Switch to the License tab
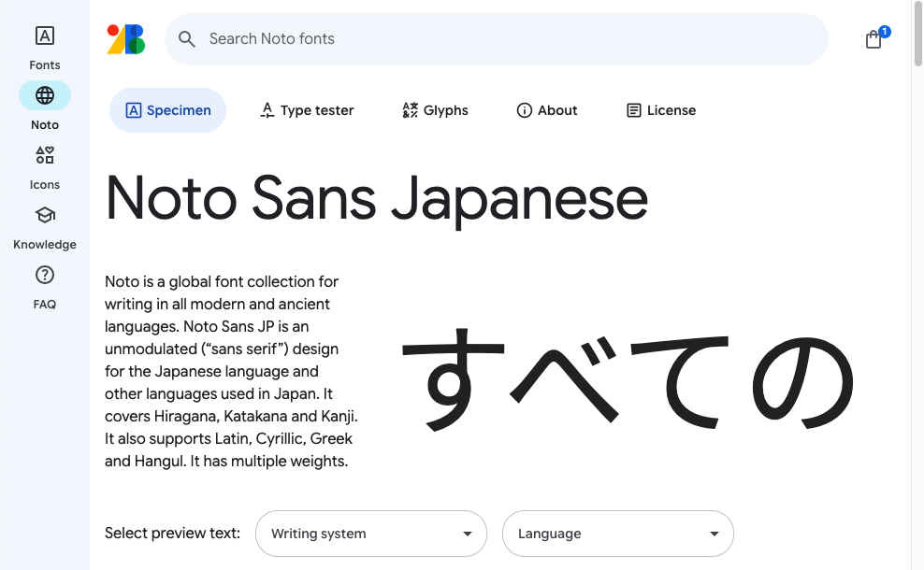The image size is (924, 570). tap(661, 110)
